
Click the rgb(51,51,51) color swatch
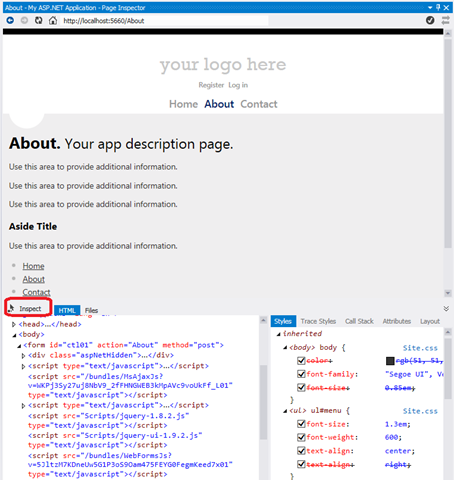click(390, 361)
